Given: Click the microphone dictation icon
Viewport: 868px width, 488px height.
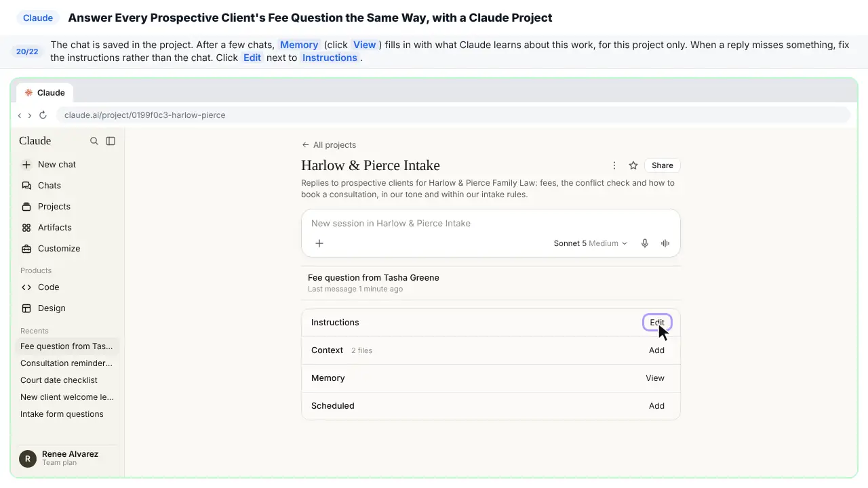Looking at the screenshot, I should click(x=645, y=243).
